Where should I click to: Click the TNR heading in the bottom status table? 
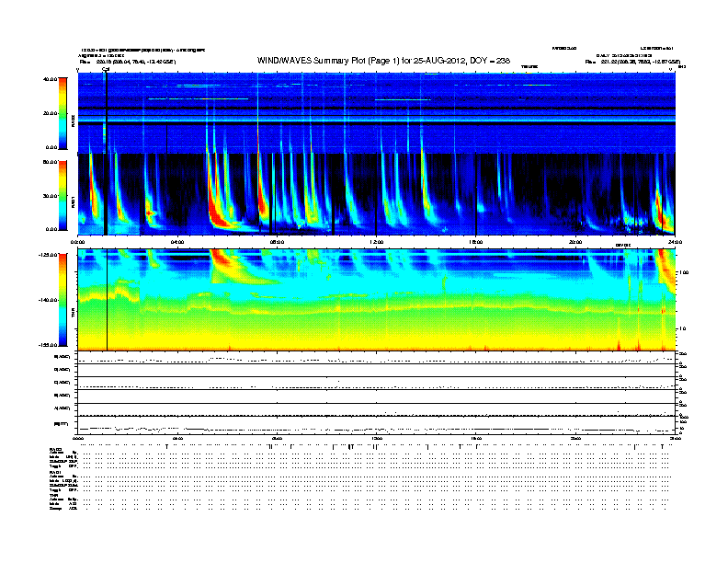click(53, 496)
